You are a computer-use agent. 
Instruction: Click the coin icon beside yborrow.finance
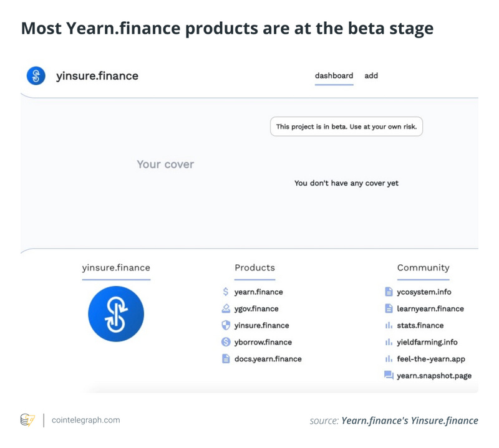(x=226, y=342)
